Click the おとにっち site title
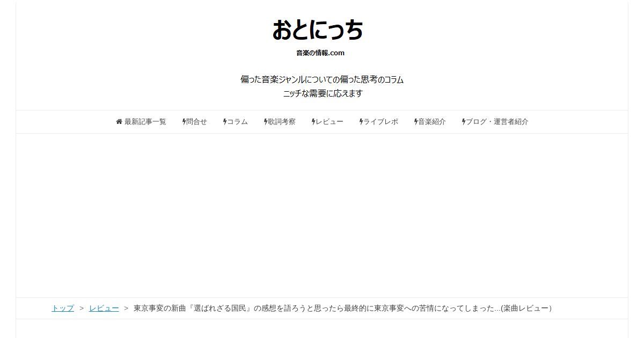The image size is (644, 338). click(317, 30)
